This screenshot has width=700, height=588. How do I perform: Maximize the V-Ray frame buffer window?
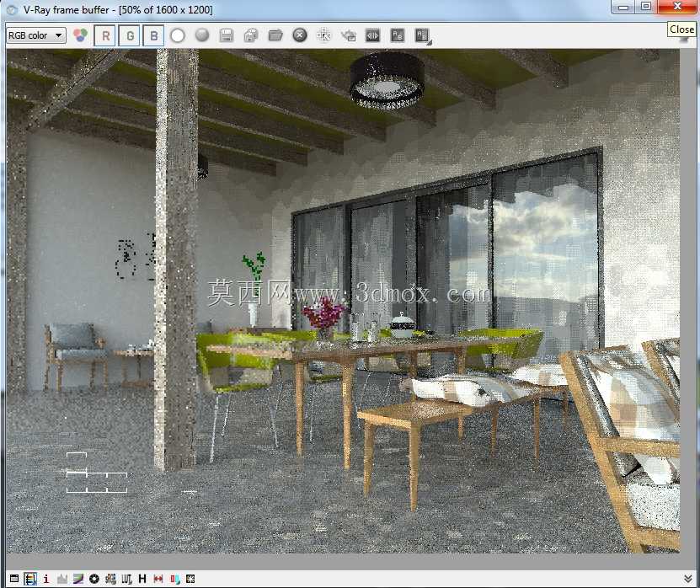(x=646, y=6)
